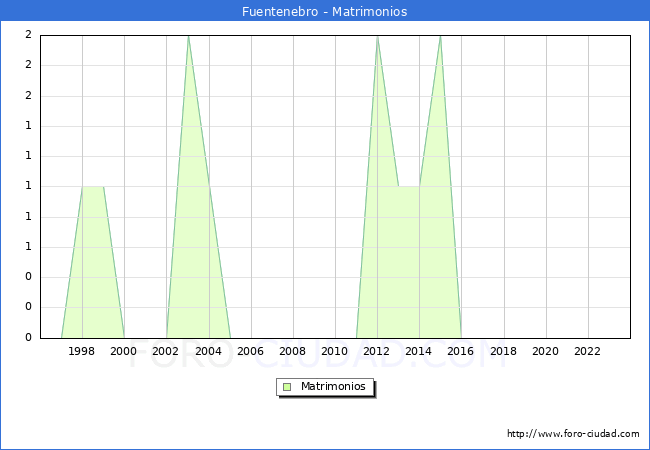The image size is (650, 450).
Task: Click the 2012 peak of the area chart
Action: point(377,37)
